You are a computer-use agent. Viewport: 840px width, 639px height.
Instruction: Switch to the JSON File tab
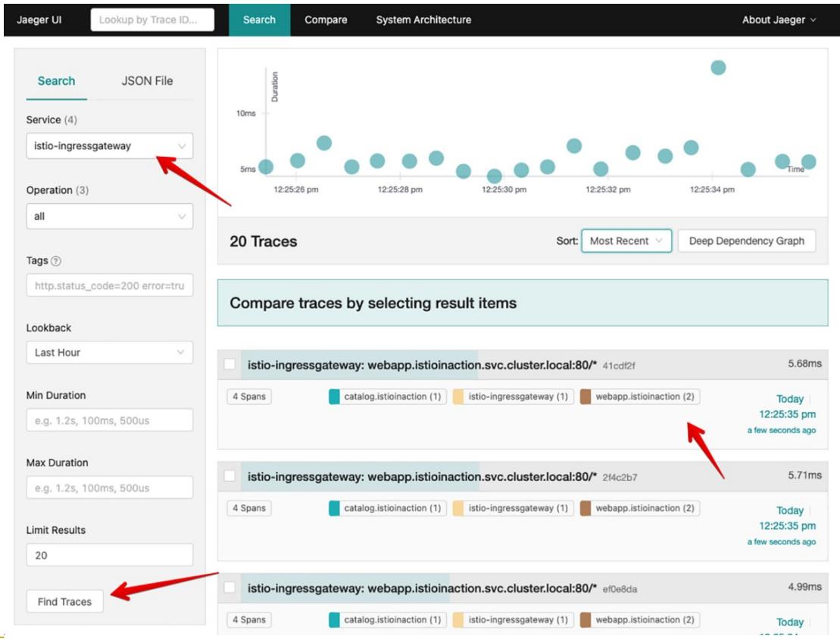tap(147, 81)
